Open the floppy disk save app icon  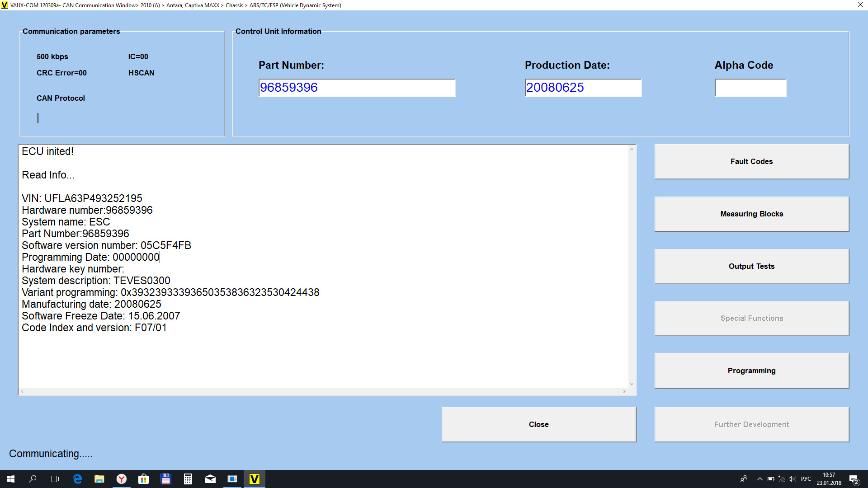coord(166,479)
